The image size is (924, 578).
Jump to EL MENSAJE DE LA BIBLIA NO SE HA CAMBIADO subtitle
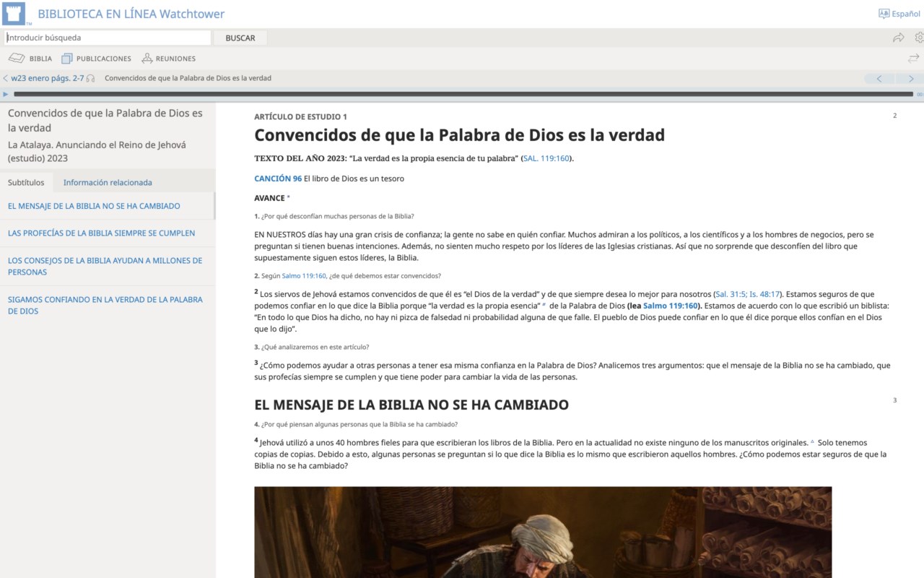pyautogui.click(x=94, y=206)
